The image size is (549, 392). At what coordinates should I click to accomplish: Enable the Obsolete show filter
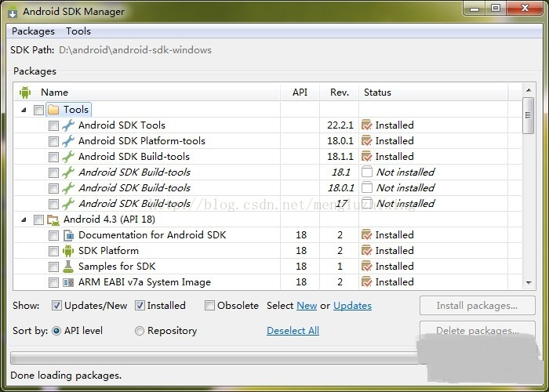209,306
